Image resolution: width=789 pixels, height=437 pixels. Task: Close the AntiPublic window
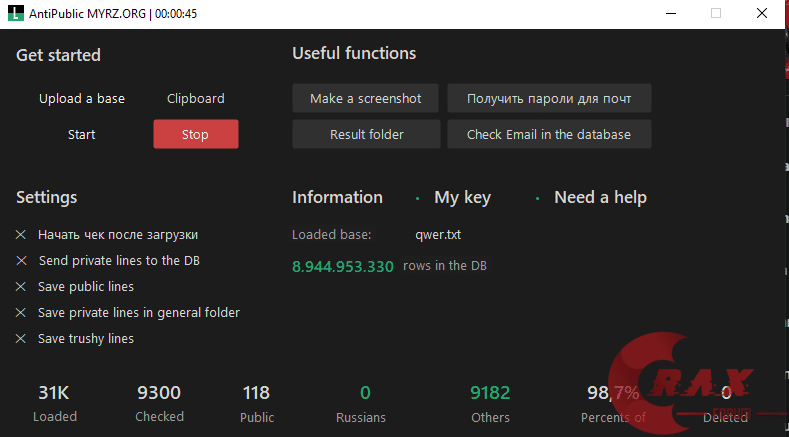(x=762, y=13)
